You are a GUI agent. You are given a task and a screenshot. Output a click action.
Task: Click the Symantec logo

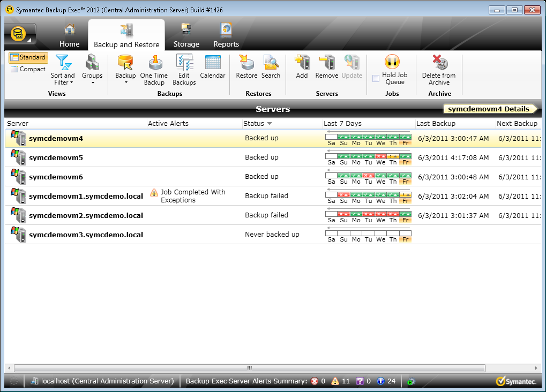coord(516,381)
